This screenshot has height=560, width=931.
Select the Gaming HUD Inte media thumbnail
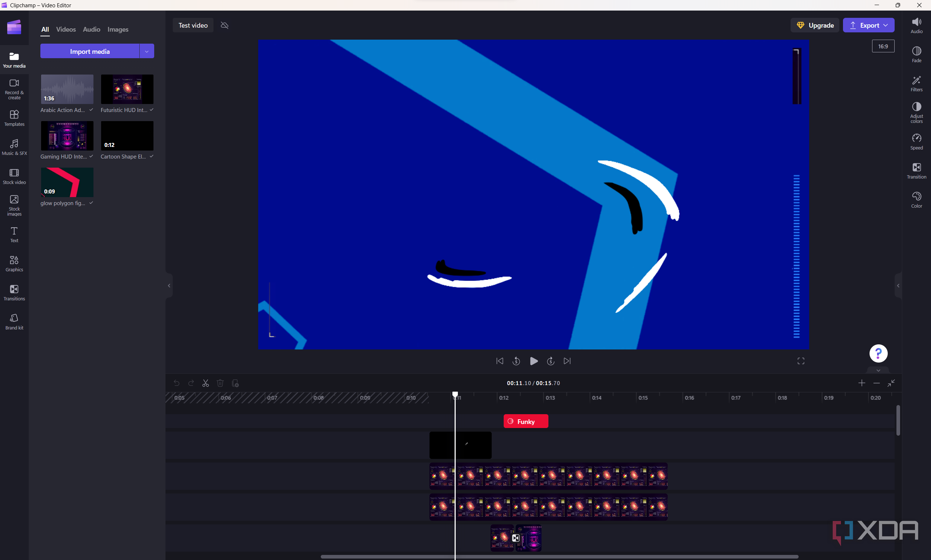pyautogui.click(x=67, y=136)
